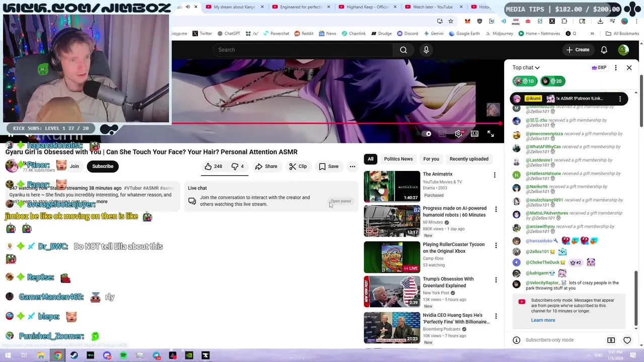This screenshot has width=644, height=362.
Task: Expand the Top chat dropdown
Action: 526,67
